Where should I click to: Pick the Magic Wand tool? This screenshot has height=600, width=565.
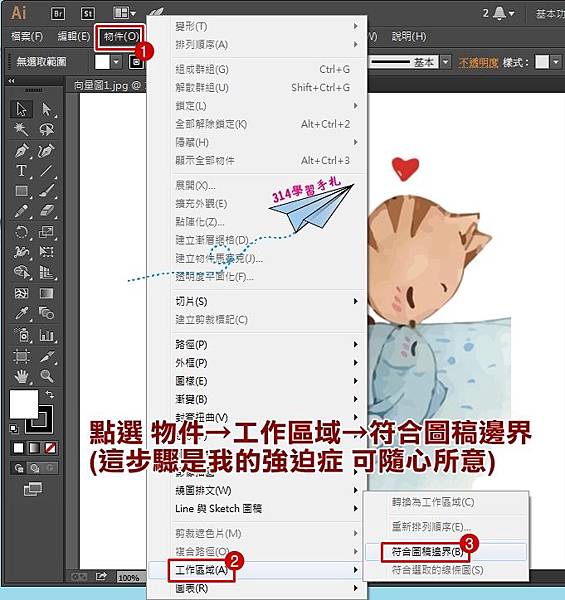coord(21,129)
